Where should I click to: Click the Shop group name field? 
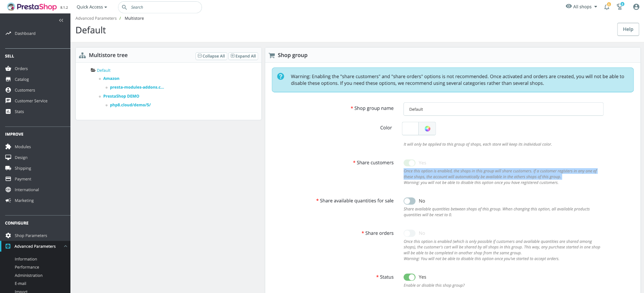pyautogui.click(x=503, y=109)
